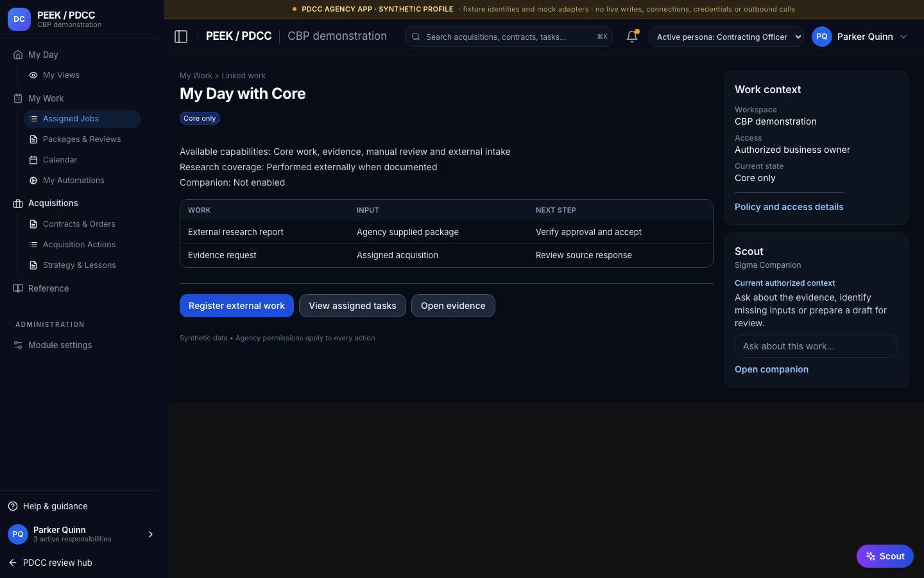
Task: Click the NEXT STEP column header
Action: 556,210
